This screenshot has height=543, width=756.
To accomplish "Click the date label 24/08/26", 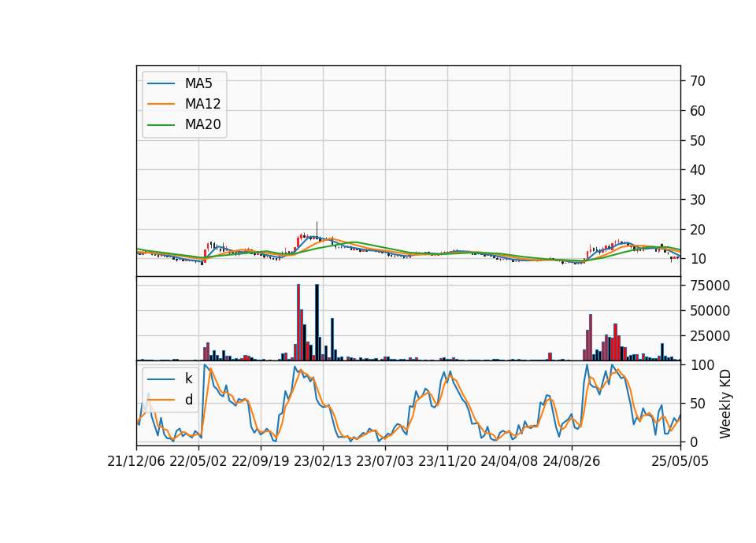I will click(572, 461).
